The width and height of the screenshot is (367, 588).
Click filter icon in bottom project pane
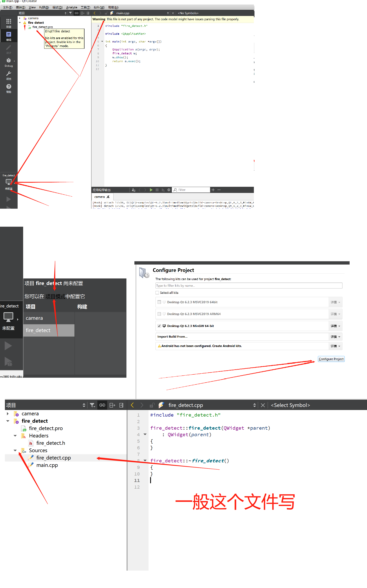pos(92,405)
